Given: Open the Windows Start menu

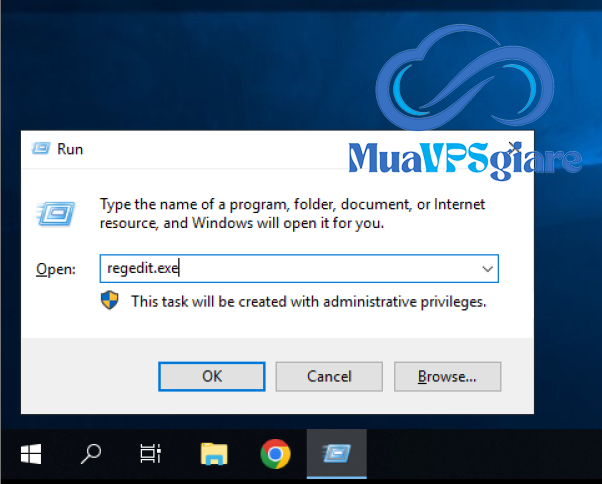Looking at the screenshot, I should pyautogui.click(x=31, y=455).
